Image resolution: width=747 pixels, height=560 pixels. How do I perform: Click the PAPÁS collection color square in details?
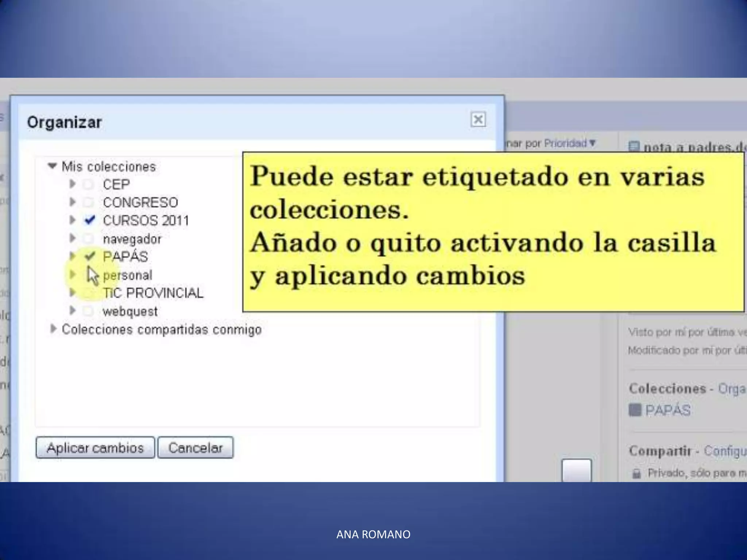point(635,410)
